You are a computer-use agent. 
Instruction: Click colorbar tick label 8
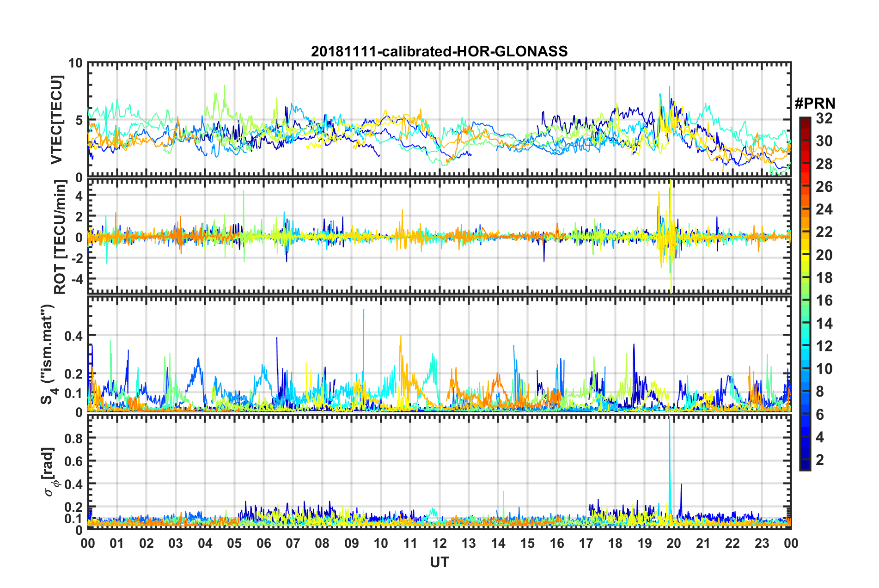pos(820,392)
